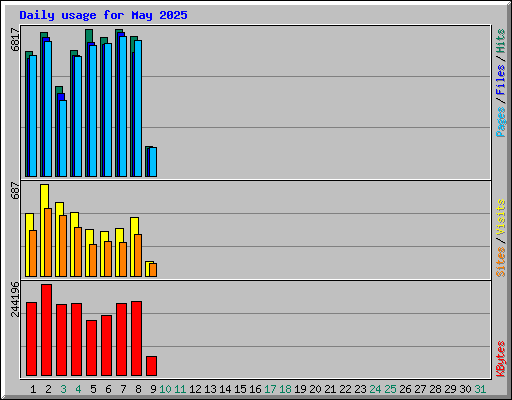Screen dimensions: 512x400
Task: Click the red KBytes bar for day 5
Action: coord(91,348)
